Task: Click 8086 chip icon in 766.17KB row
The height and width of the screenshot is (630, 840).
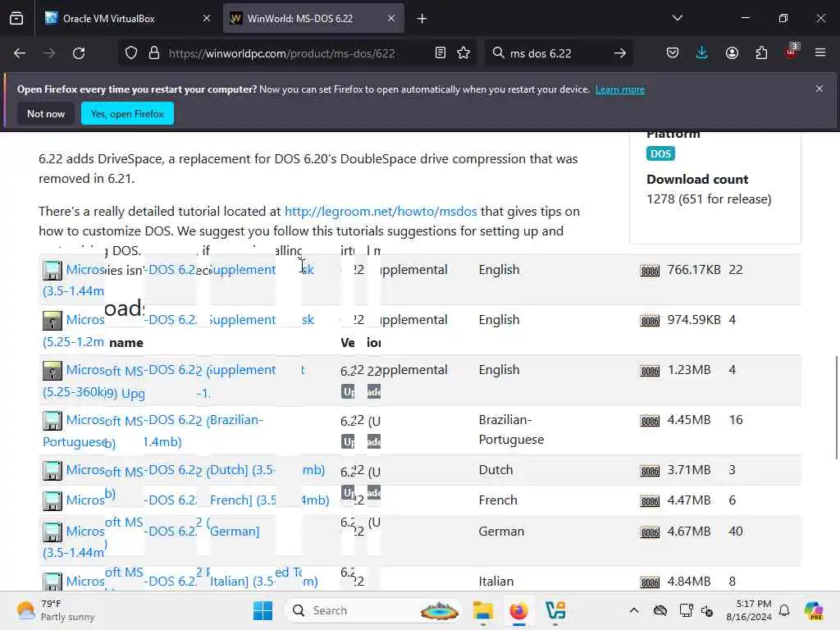Action: tap(650, 271)
